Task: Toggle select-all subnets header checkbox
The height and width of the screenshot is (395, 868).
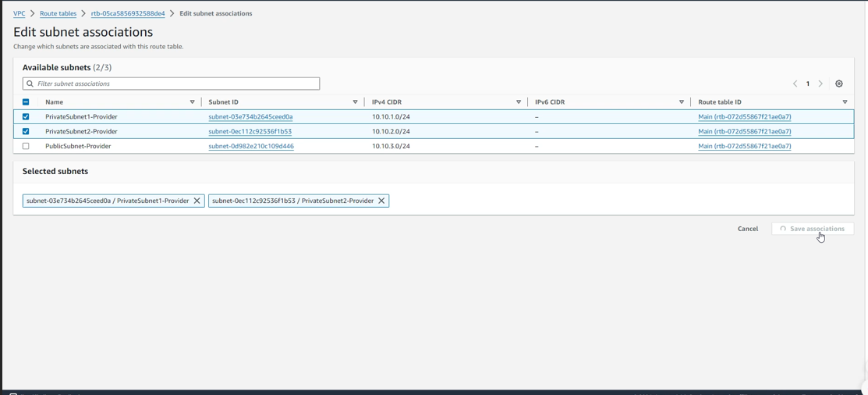Action: (26, 102)
